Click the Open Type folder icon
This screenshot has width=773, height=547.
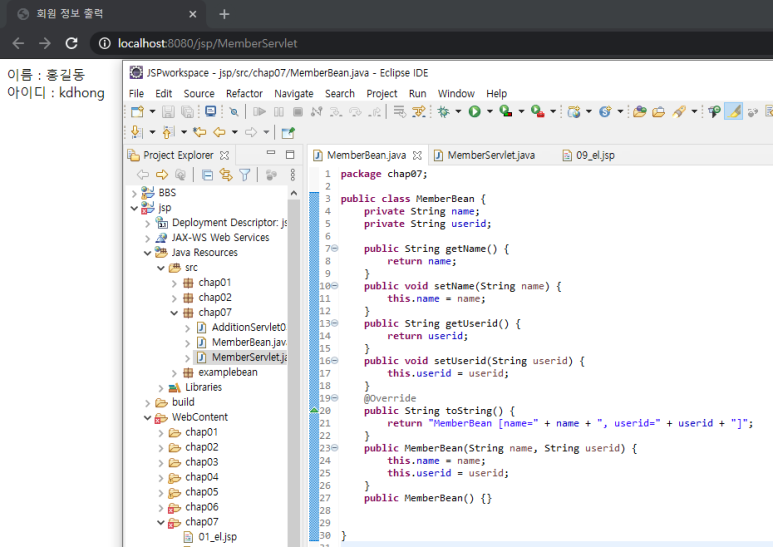[640, 112]
